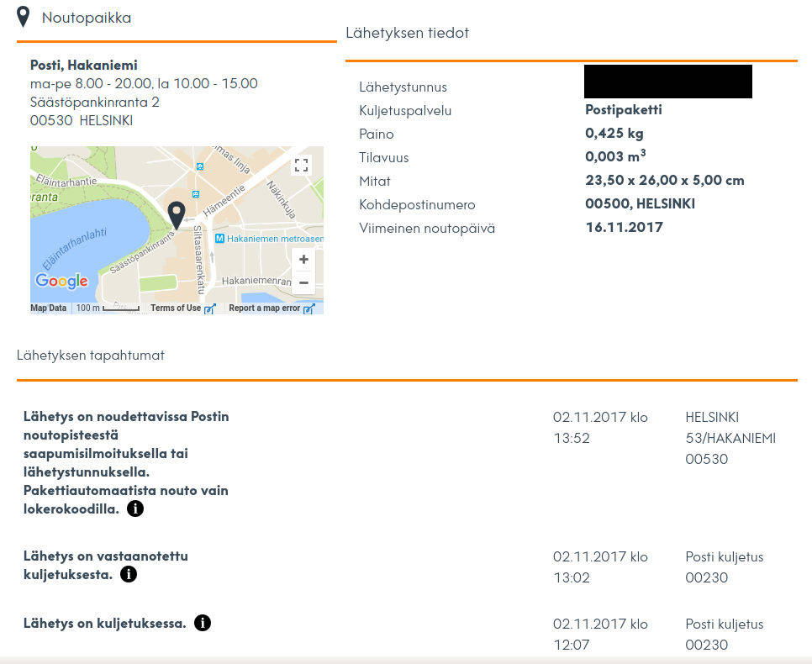Click the Postipaketti service value

[x=623, y=109]
